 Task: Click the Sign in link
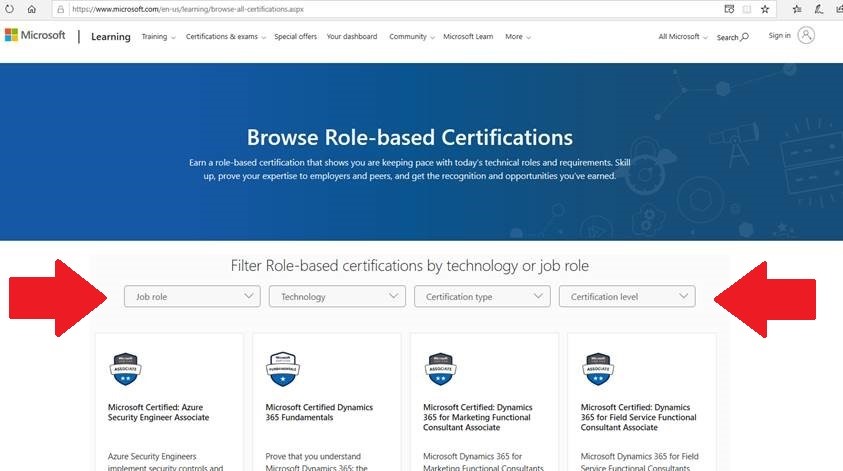[x=780, y=35]
